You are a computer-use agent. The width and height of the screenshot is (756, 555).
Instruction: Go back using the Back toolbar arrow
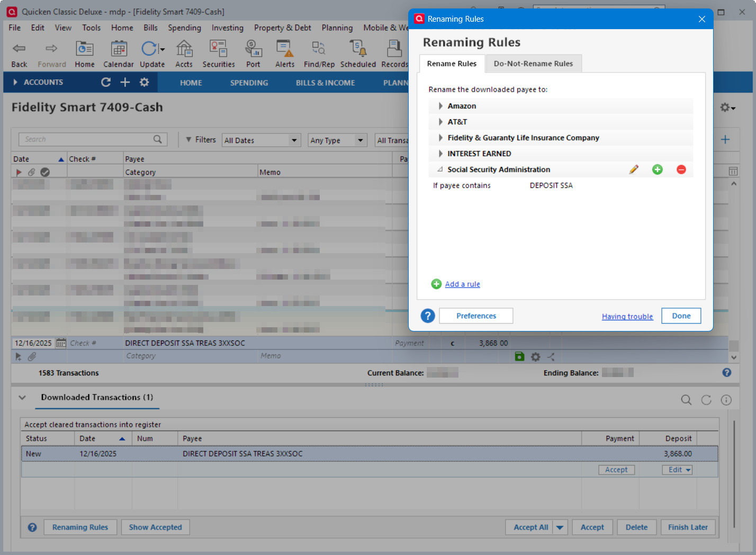19,49
